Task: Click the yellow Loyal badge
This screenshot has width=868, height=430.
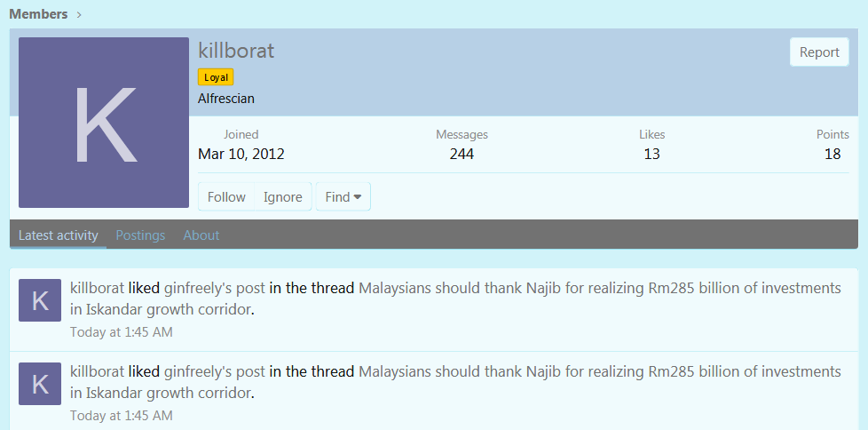Action: (x=216, y=77)
